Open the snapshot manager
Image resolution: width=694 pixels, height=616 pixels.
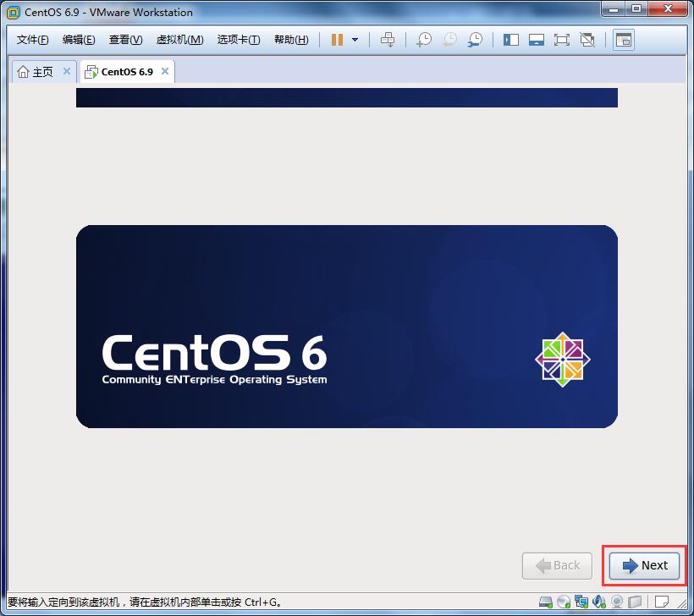coord(476,40)
